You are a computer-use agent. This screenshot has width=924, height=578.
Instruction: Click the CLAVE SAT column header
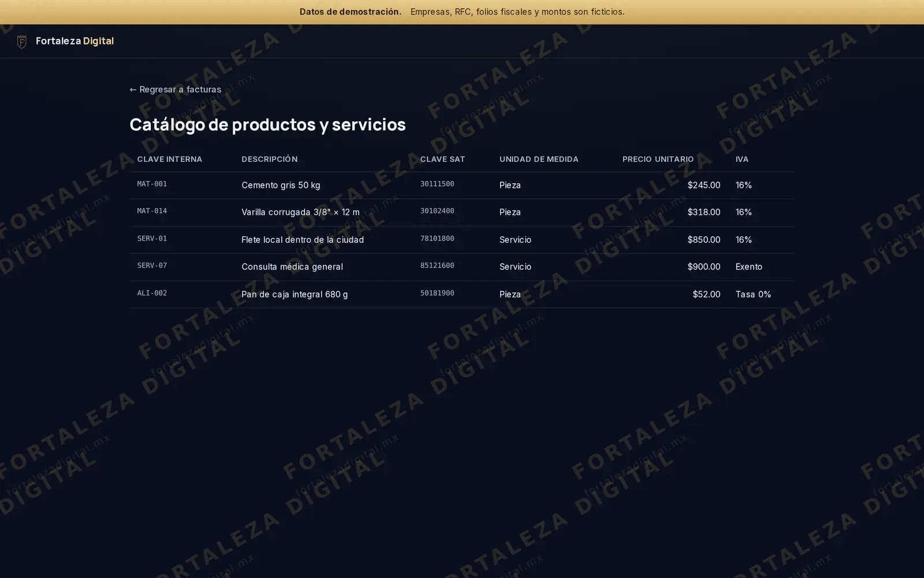click(442, 159)
